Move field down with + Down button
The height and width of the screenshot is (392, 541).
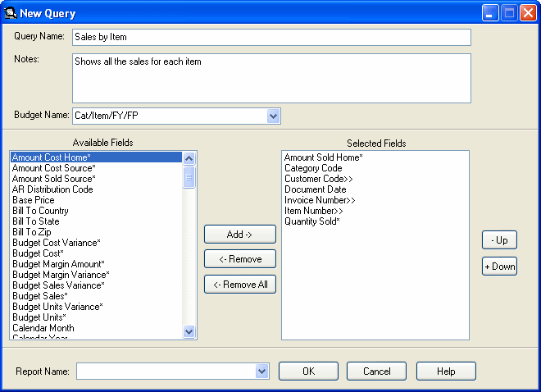pyautogui.click(x=499, y=266)
